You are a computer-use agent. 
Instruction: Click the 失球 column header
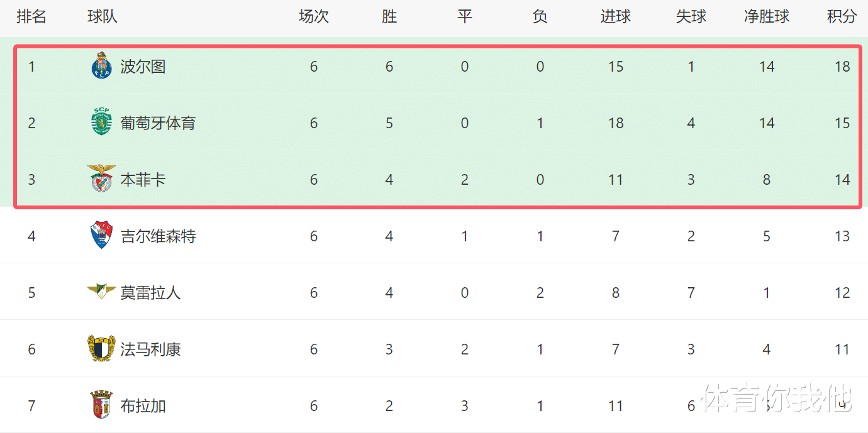691,17
